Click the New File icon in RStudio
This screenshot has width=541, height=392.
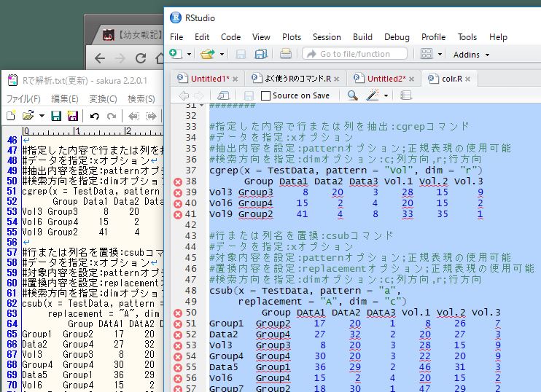click(x=176, y=54)
